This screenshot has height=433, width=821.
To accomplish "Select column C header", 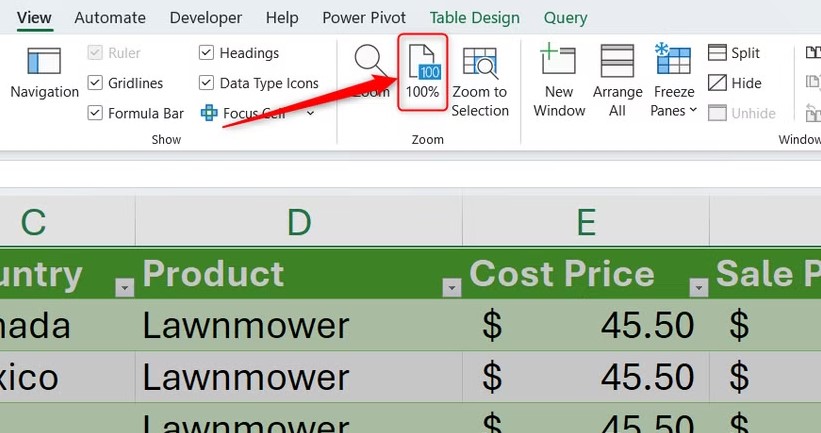I will pyautogui.click(x=68, y=221).
